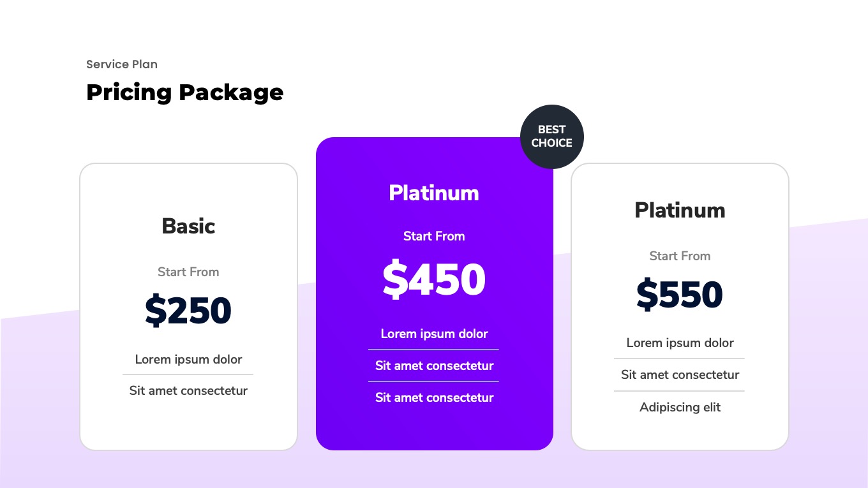Select "Sit amet consectetur" in the Basic card
The width and height of the screenshot is (868, 488).
coord(188,390)
